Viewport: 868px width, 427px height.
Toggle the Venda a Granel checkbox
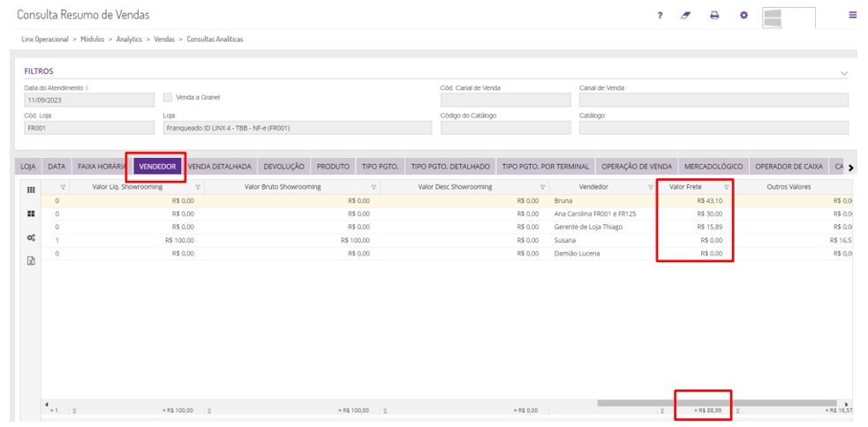[x=168, y=97]
